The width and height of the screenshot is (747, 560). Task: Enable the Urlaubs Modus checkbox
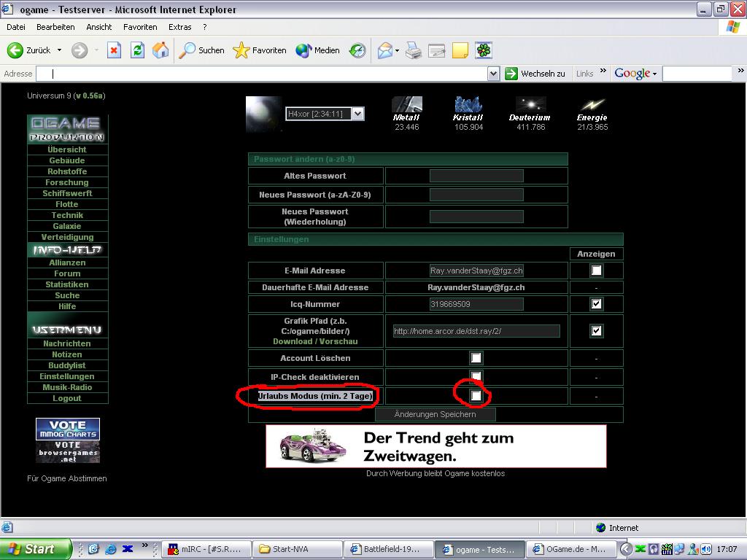[476, 395]
